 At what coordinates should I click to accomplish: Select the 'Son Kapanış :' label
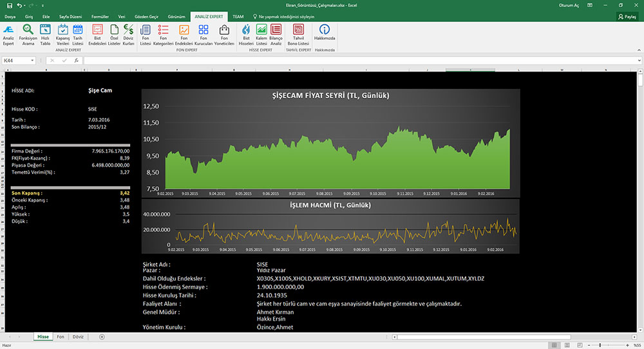tap(26, 193)
